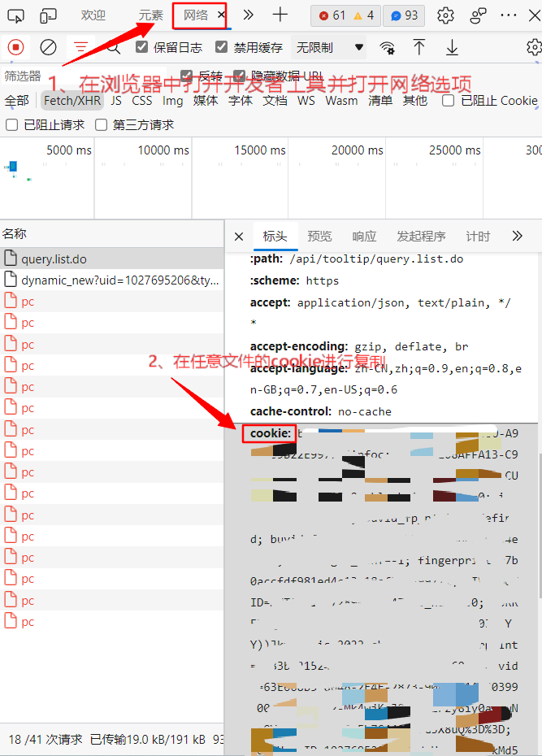This screenshot has width=542, height=756.
Task: Filter by Img type
Action: [172, 101]
